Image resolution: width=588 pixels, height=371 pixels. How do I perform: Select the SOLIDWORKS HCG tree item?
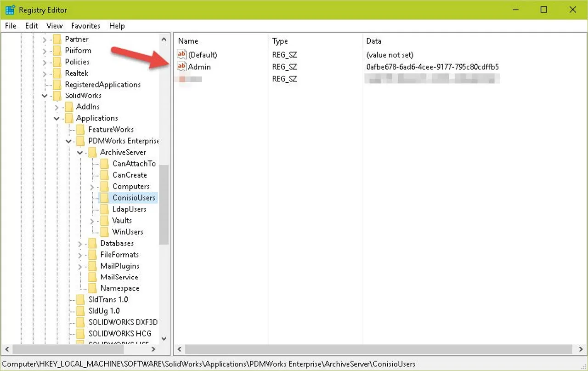point(120,333)
